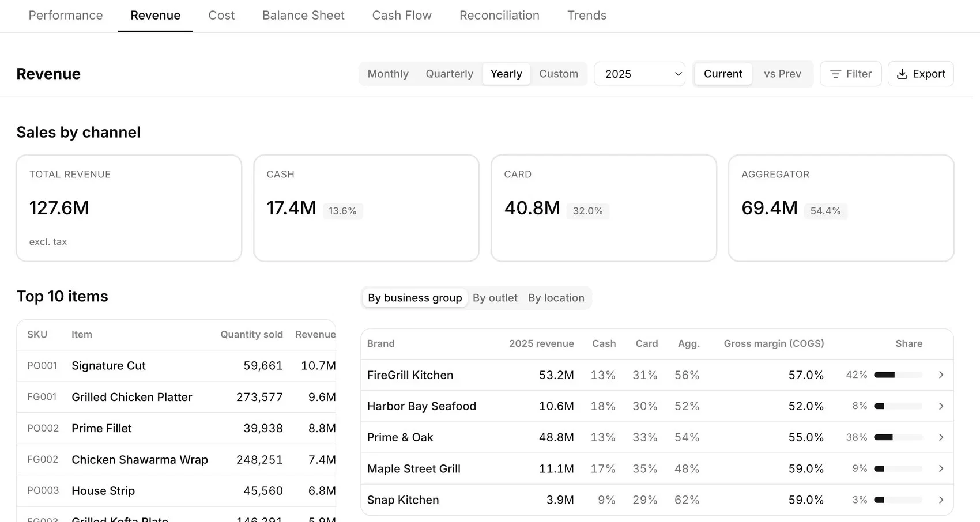
Task: Expand Harbor Bay Seafood row chevron
Action: (x=941, y=406)
